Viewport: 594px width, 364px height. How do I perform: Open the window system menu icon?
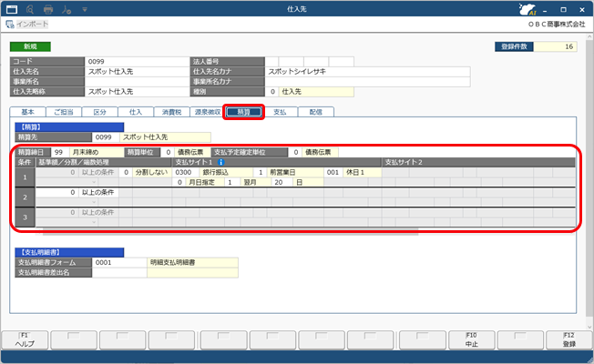click(12, 9)
